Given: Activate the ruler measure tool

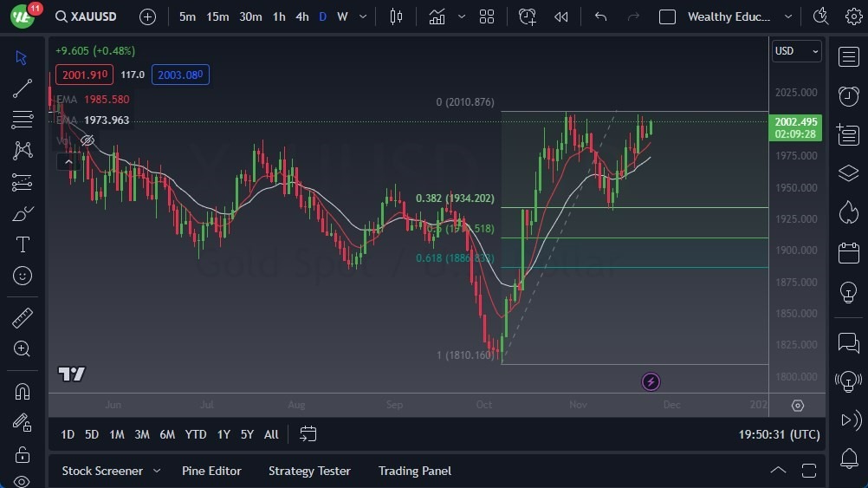Looking at the screenshot, I should tap(23, 318).
